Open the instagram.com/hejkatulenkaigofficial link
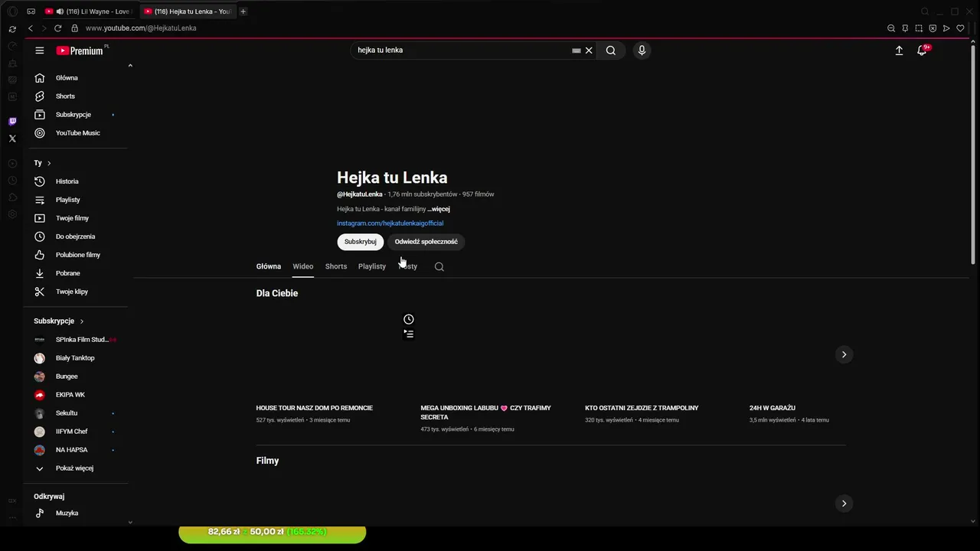The width and height of the screenshot is (980, 551). tap(390, 223)
